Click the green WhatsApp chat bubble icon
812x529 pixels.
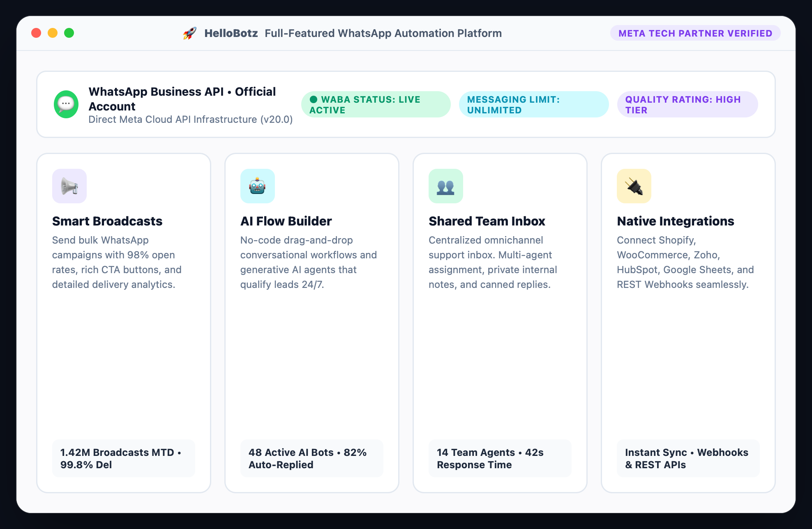(66, 104)
